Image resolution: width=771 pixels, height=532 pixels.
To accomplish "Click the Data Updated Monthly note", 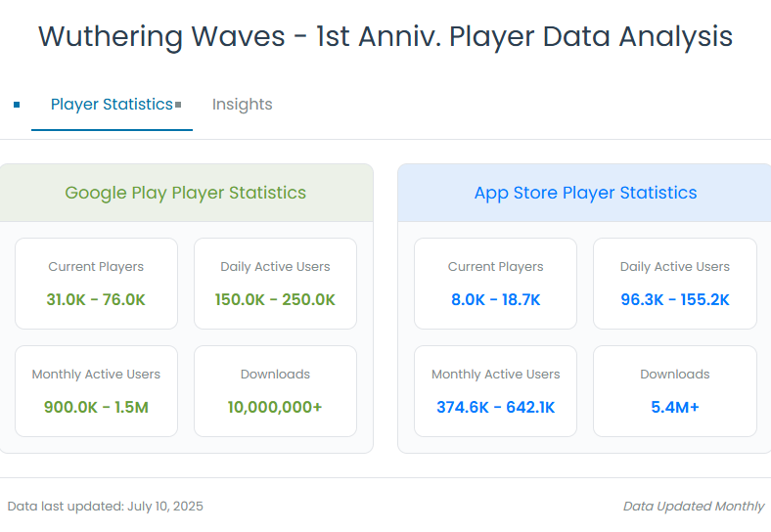I will [x=693, y=507].
